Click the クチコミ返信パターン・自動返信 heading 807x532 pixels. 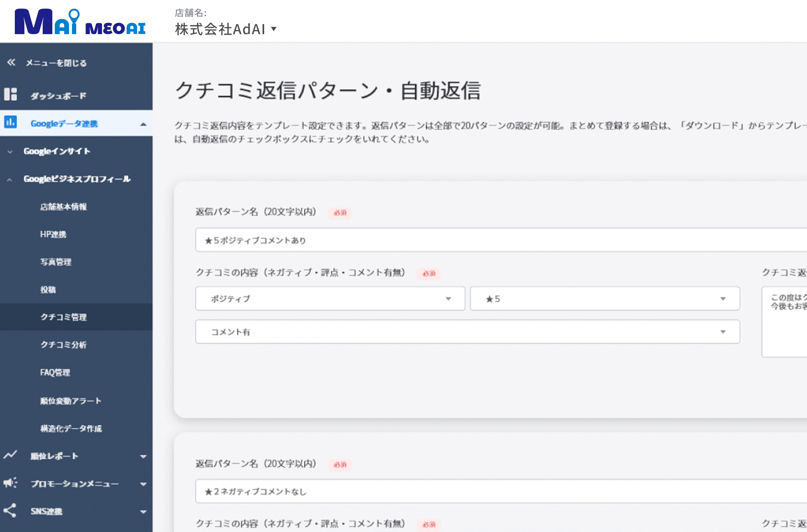328,91
